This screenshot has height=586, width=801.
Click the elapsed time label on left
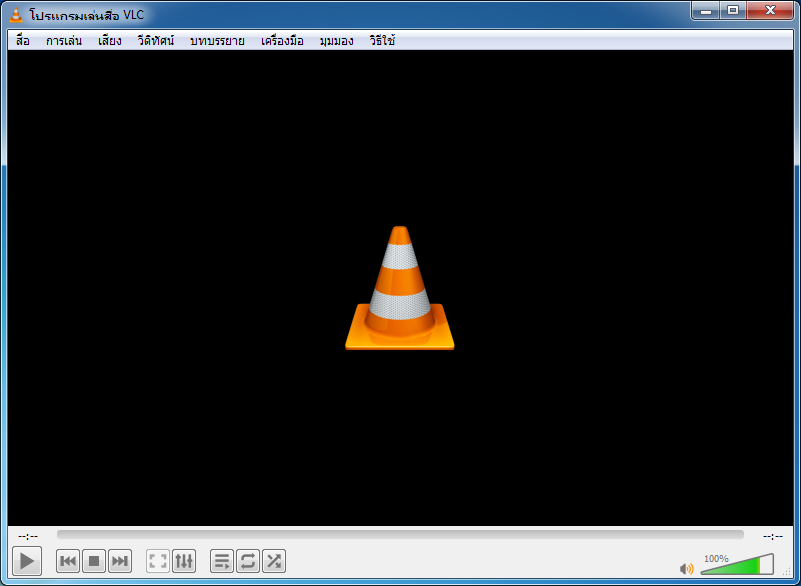pos(28,536)
